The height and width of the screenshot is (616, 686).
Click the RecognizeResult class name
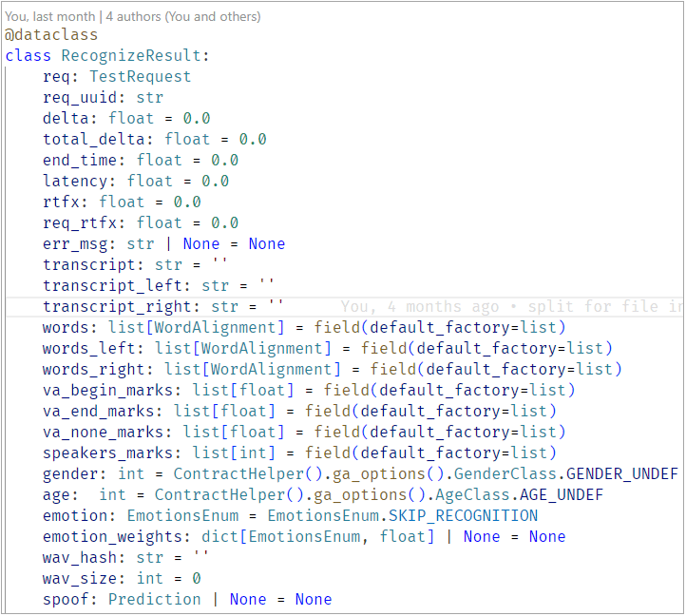(135, 55)
